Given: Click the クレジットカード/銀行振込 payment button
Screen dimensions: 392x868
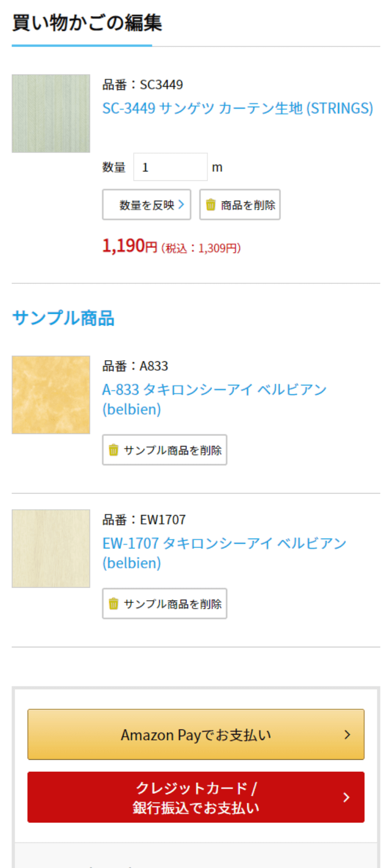Looking at the screenshot, I should (x=195, y=797).
